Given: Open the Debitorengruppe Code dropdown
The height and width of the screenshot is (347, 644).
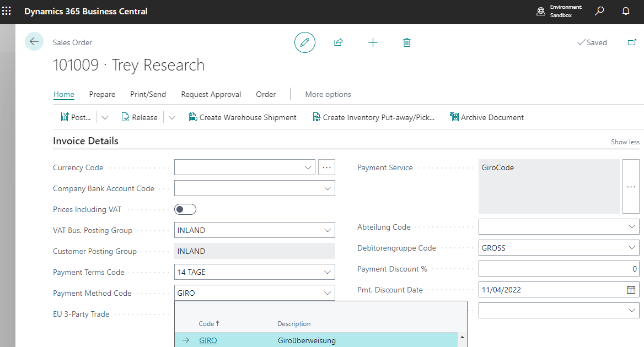Looking at the screenshot, I should (x=632, y=248).
